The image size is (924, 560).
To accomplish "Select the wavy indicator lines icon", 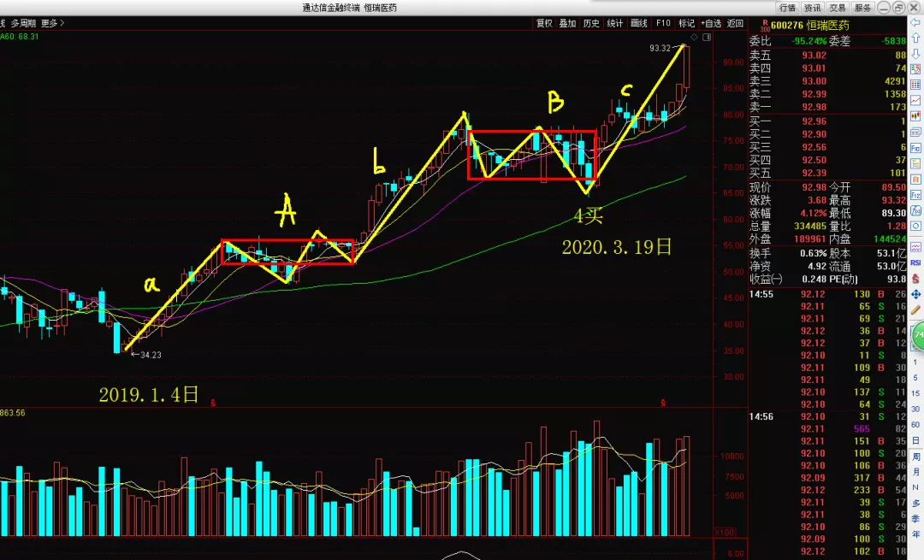I will tap(915, 247).
